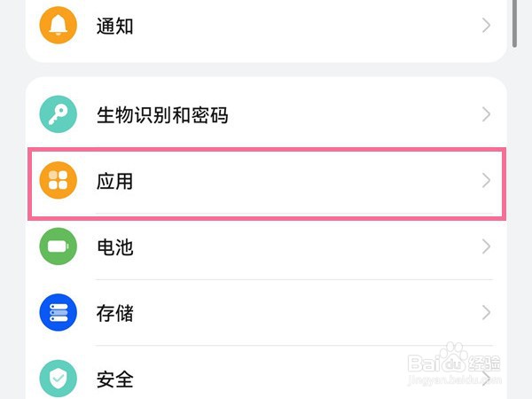
Task: Open 生物识别和密码 settings
Action: [x=161, y=115]
